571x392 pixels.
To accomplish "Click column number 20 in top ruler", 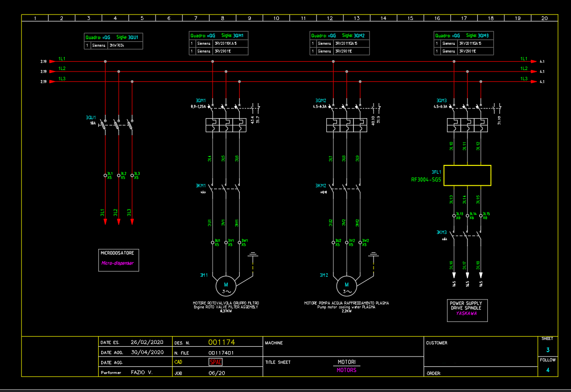I will (544, 18).
